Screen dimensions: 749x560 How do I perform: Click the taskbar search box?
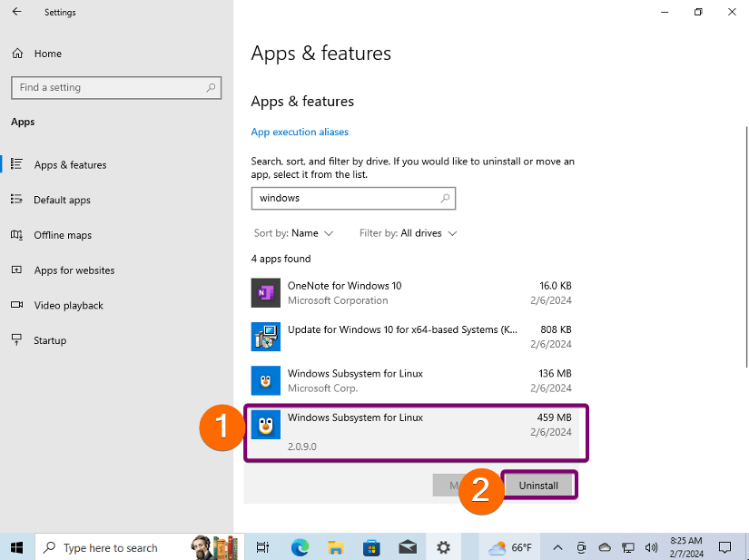click(140, 547)
